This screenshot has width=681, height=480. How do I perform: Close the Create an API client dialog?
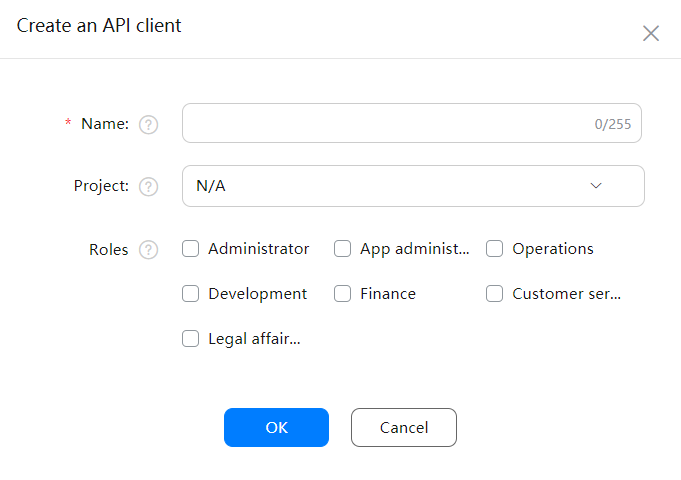click(x=651, y=33)
